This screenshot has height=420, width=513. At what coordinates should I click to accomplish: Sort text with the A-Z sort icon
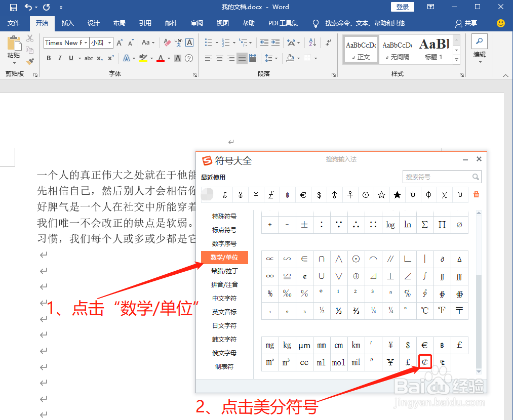312,43
